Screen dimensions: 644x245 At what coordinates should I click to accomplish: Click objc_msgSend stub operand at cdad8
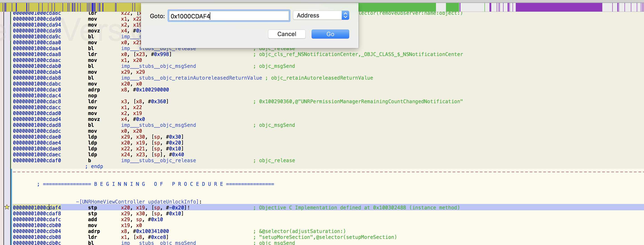(158, 125)
